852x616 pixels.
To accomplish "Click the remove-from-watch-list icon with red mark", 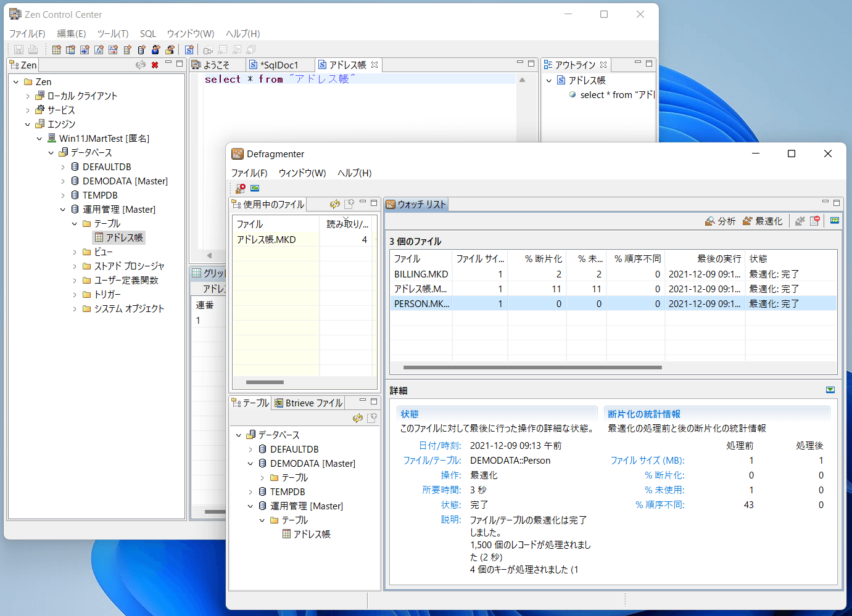I will 815,221.
